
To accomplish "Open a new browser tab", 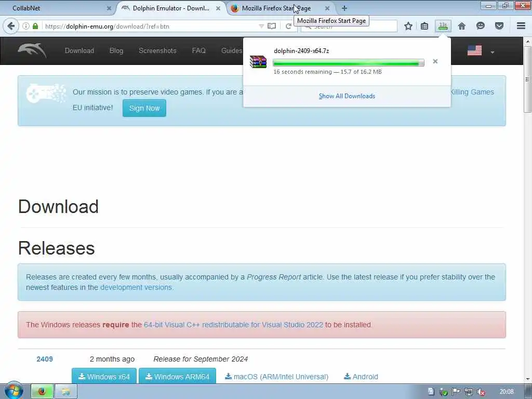I will coord(344,8).
